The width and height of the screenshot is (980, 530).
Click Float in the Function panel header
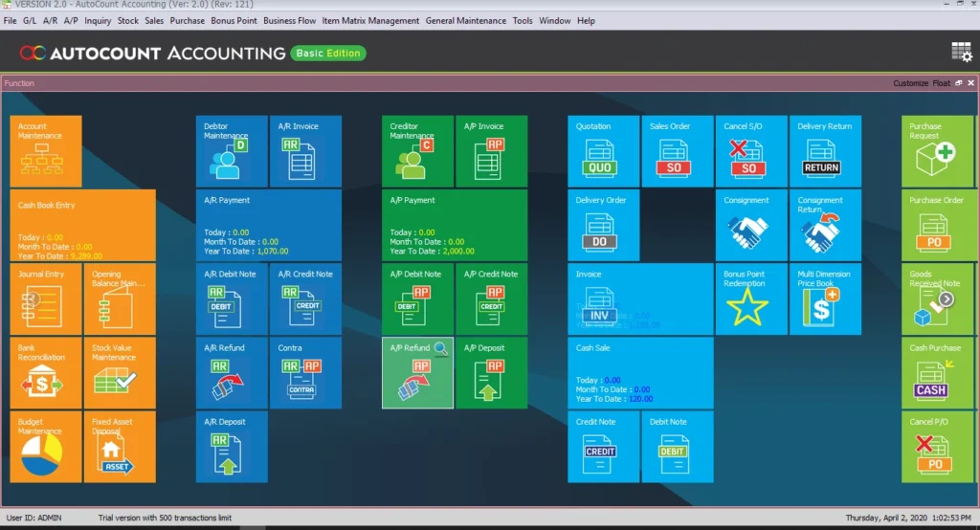(942, 83)
